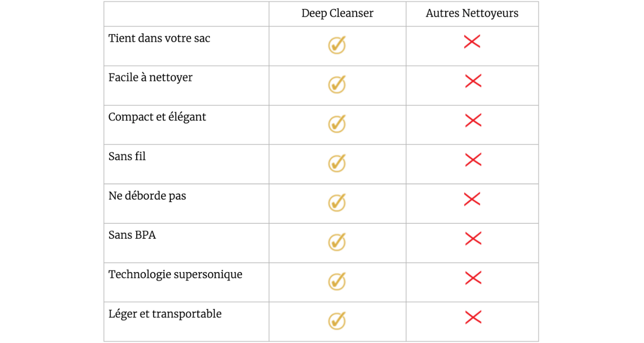Click red cross for Léger et transportable
644x343 pixels.
473,317
